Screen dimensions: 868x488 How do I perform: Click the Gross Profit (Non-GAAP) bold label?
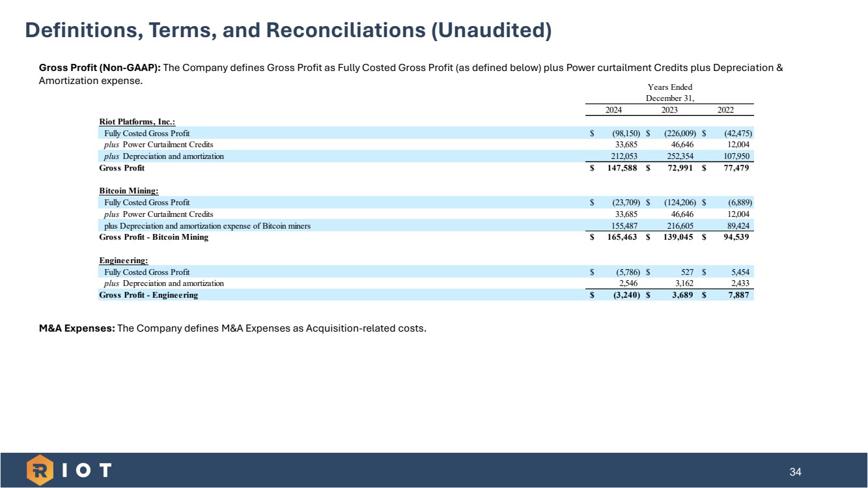pyautogui.click(x=100, y=68)
